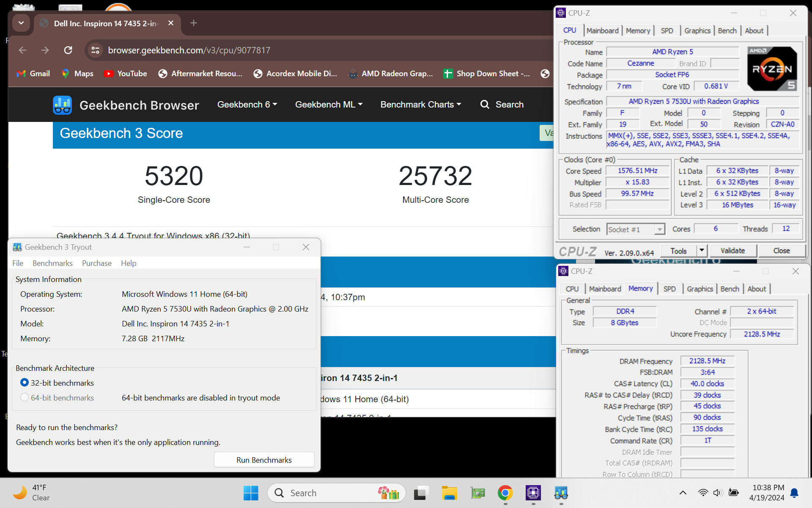Expand the Geekbench 6 menu
This screenshot has height=508, width=812.
(x=247, y=105)
